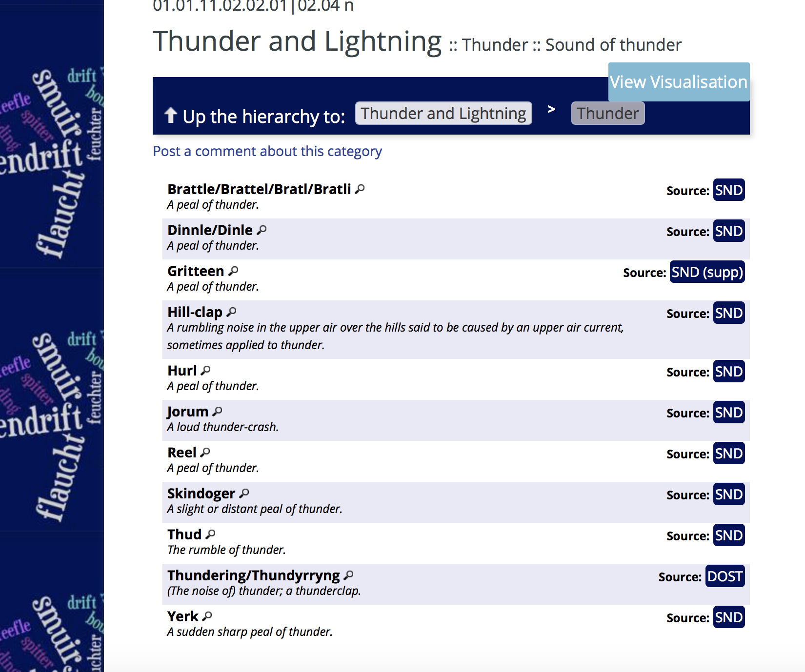
Task: Click the search icon next to Dinnle/Dinle
Action: click(x=262, y=230)
